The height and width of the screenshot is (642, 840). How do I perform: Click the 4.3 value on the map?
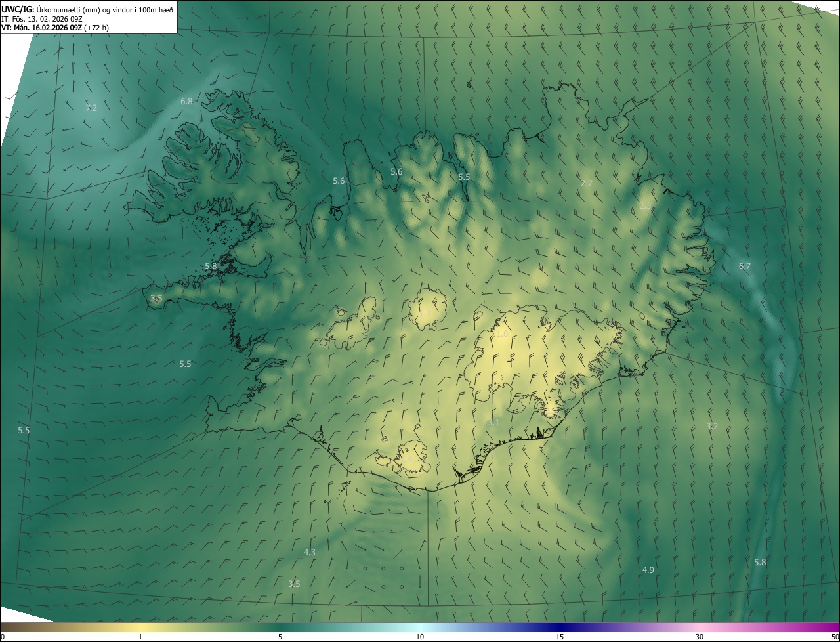point(310,552)
